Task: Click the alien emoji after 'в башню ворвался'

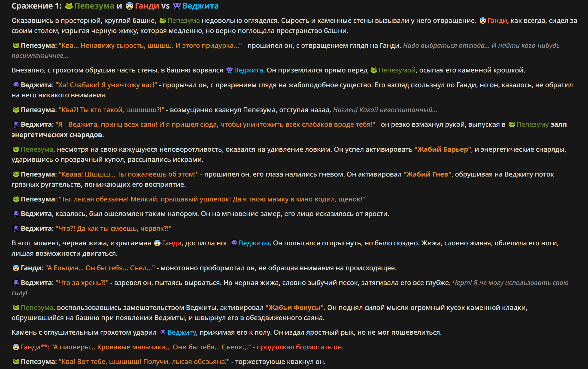Action: pos(229,70)
